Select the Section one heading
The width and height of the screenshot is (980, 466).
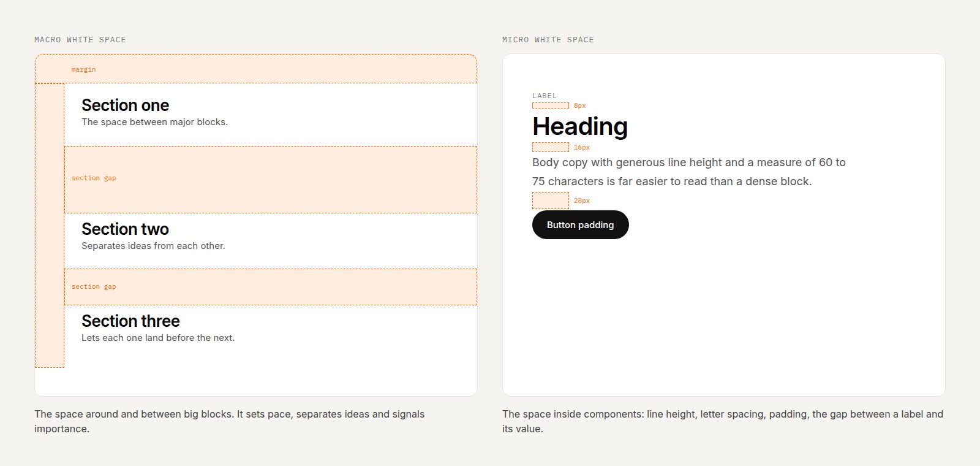(125, 105)
